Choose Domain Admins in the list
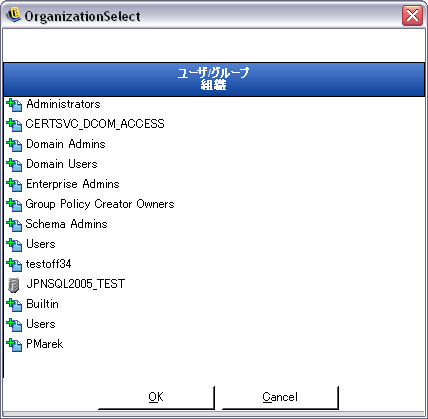Image resolution: width=428 pixels, height=419 pixels. [66, 144]
